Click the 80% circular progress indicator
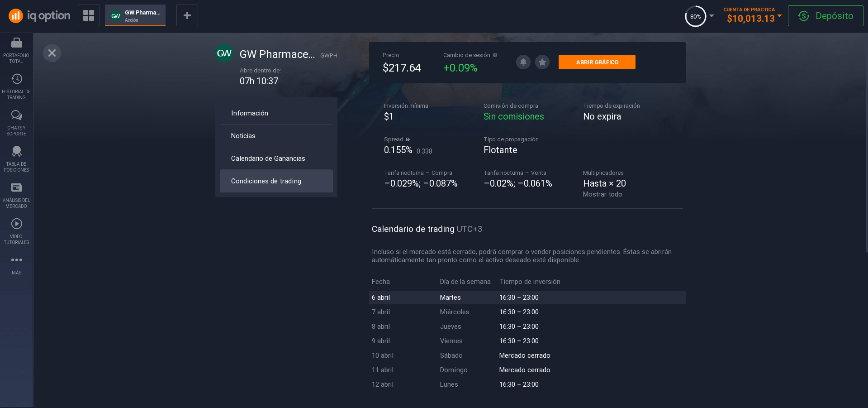Screen dimensions: 868x408 click(695, 16)
